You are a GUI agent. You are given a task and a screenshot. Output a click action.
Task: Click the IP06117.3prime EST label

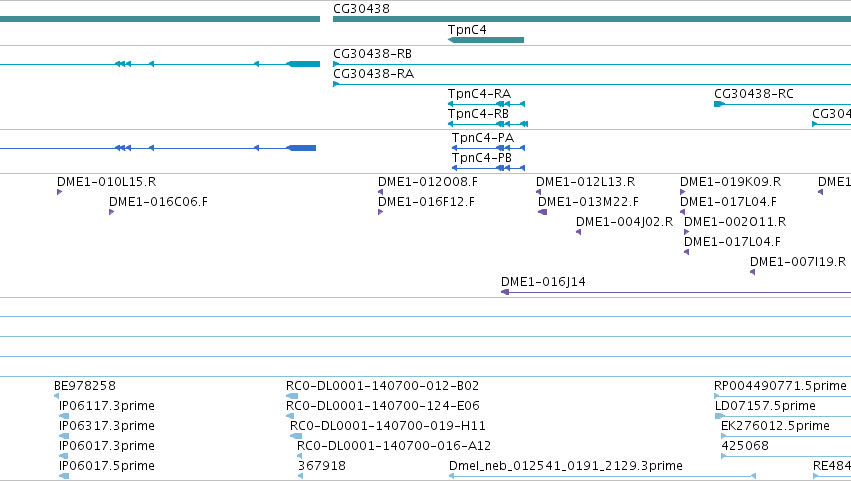coord(106,406)
